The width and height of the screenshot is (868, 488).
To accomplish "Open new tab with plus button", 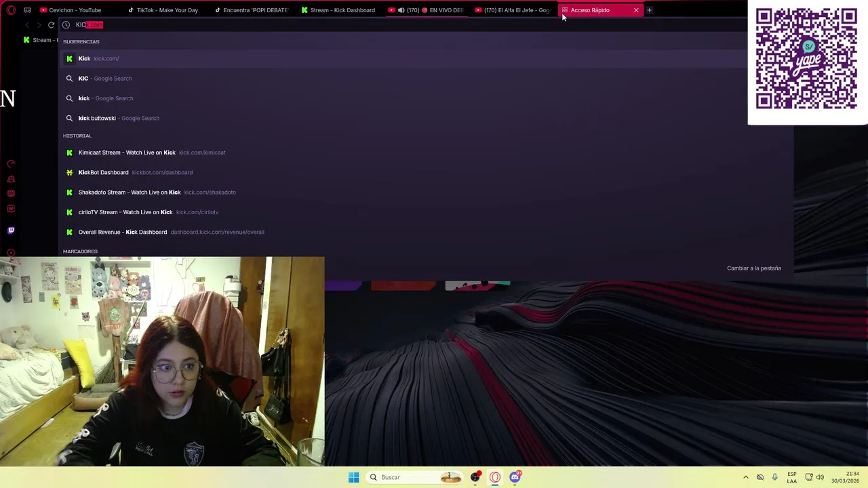I will 649,10.
